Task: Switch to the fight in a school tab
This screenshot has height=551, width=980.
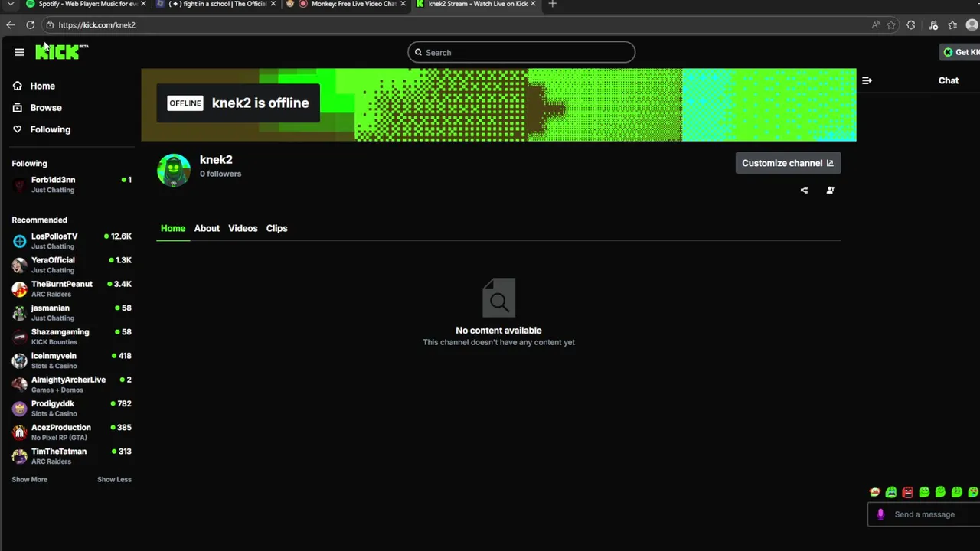Action: click(x=216, y=4)
